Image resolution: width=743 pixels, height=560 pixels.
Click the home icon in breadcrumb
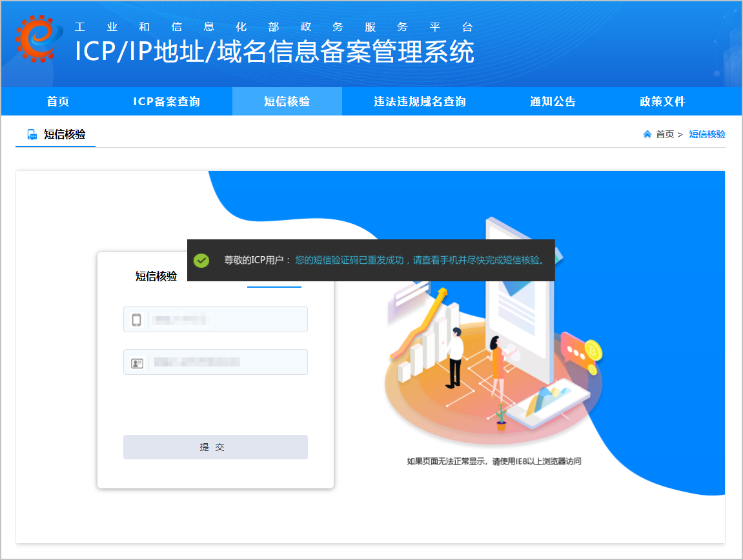pos(647,134)
